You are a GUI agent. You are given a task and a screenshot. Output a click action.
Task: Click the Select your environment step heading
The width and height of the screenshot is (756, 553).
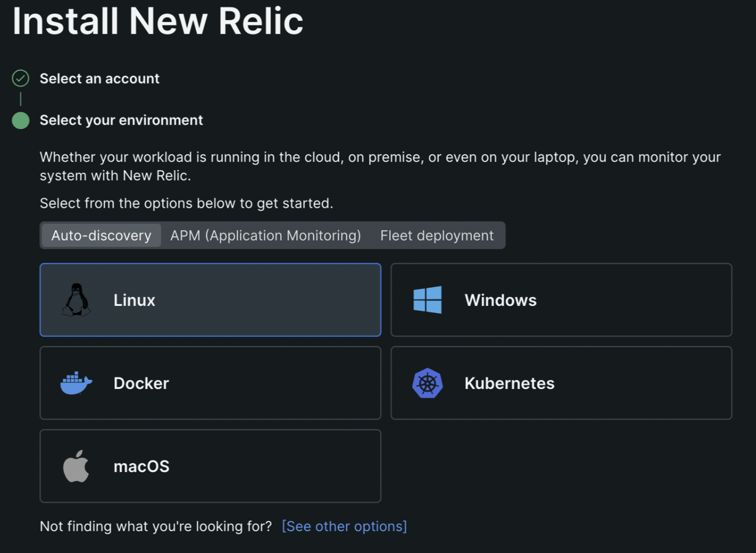tap(121, 120)
